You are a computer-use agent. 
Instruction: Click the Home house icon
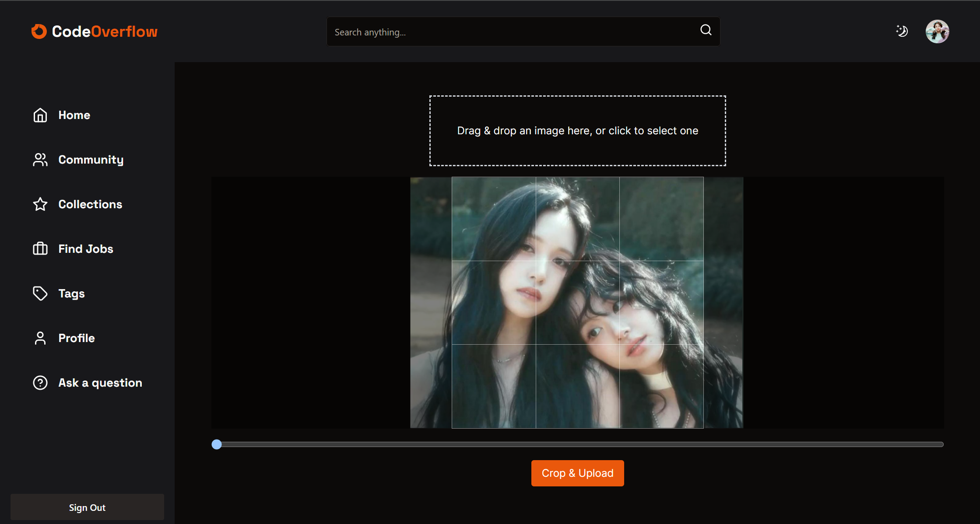click(40, 115)
